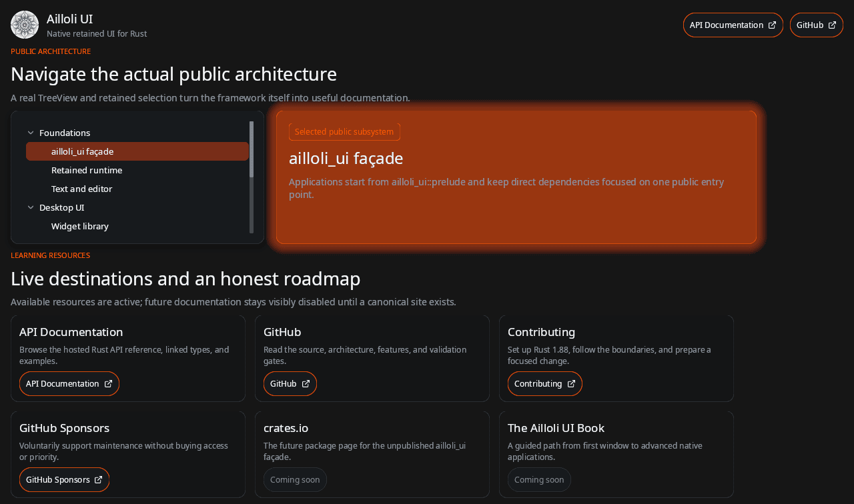Open GitHub from the header
The width and height of the screenshot is (854, 504).
pos(817,25)
